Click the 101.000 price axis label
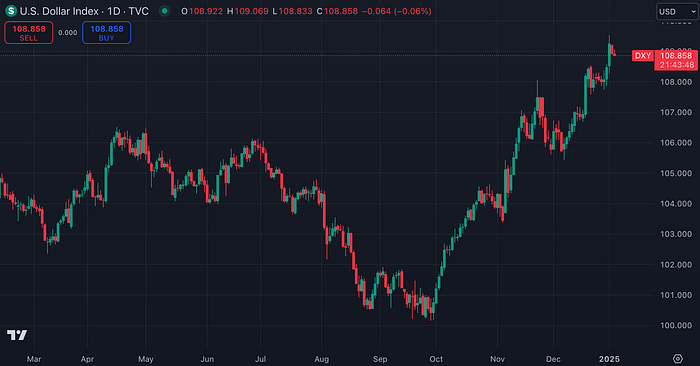 (x=676, y=295)
